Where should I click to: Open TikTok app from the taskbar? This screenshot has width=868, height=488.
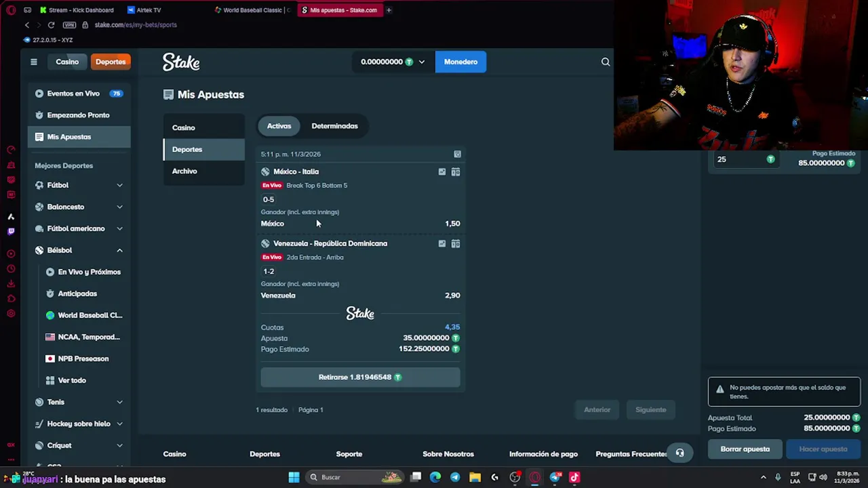pos(574,477)
